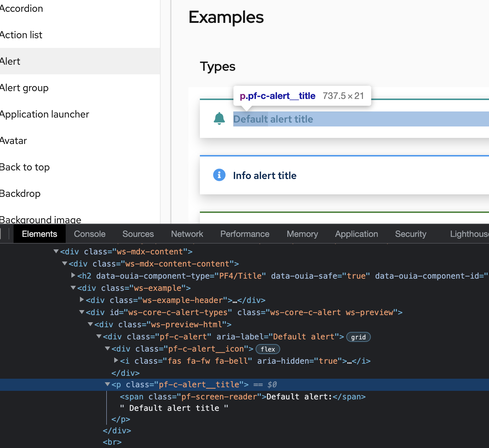The height and width of the screenshot is (448, 489).
Task: Toggle the grid badge on pf-c-alert
Action: [x=358, y=337]
